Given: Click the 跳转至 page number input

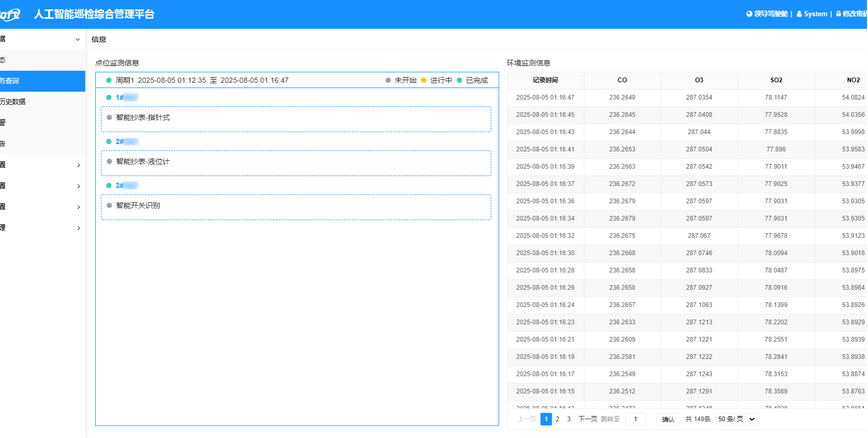Looking at the screenshot, I should (636, 419).
